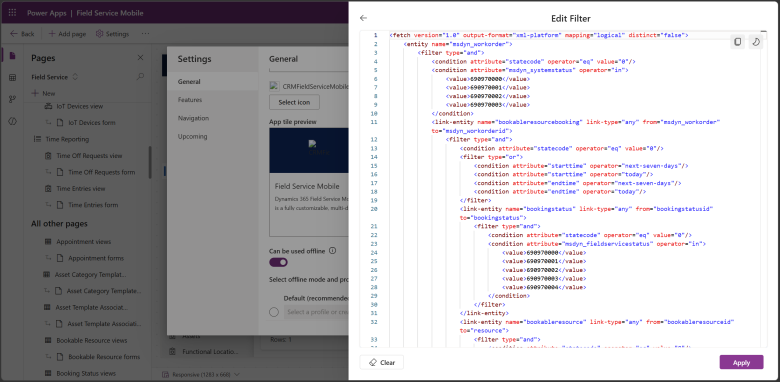
Task: Click the Time Off Requests form document icon
Action: point(60,172)
